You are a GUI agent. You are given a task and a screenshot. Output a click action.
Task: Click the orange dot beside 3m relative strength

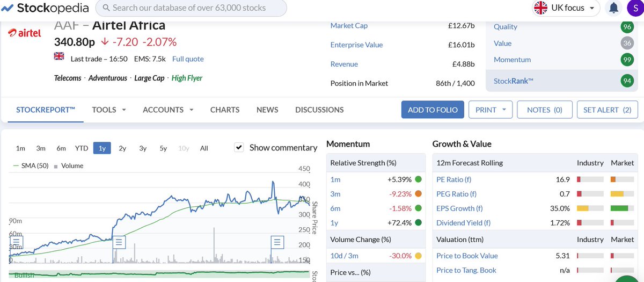(418, 194)
